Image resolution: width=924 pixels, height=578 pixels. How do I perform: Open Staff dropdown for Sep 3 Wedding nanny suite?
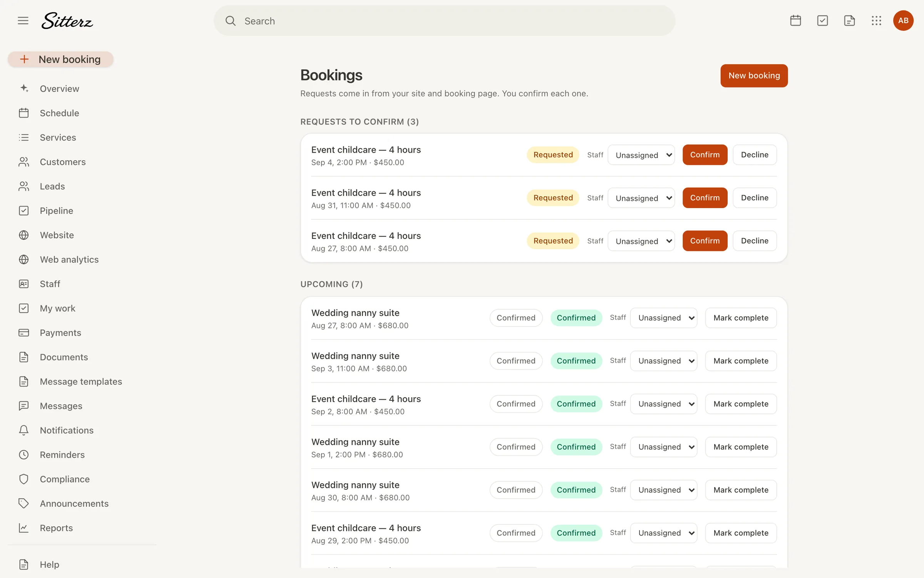point(664,361)
